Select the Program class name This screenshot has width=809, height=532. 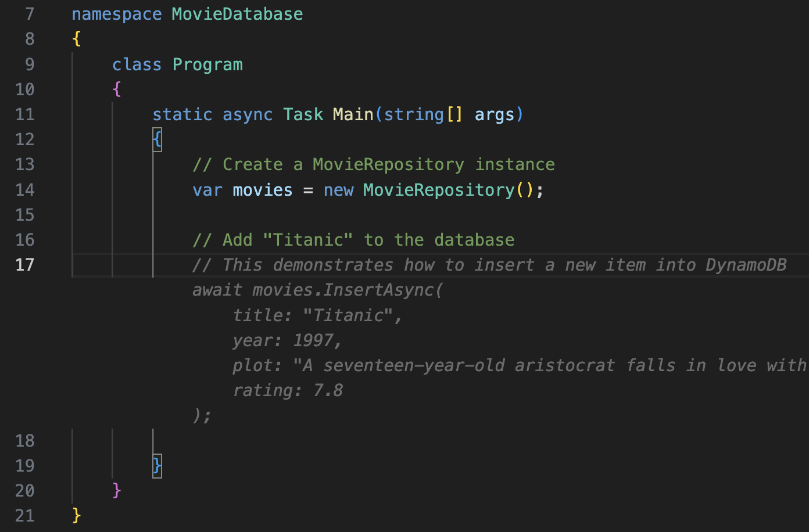(207, 64)
